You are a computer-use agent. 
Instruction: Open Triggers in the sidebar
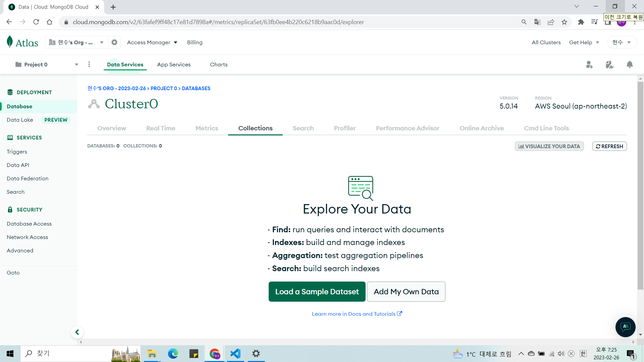[17, 152]
